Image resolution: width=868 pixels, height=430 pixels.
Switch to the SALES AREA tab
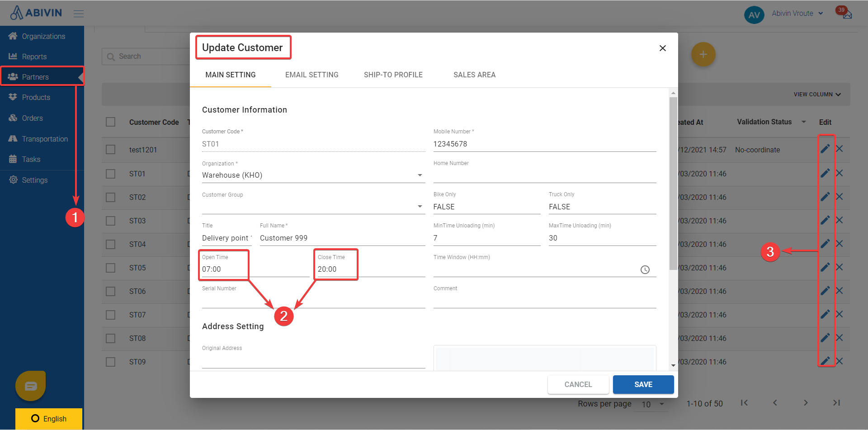coord(475,75)
